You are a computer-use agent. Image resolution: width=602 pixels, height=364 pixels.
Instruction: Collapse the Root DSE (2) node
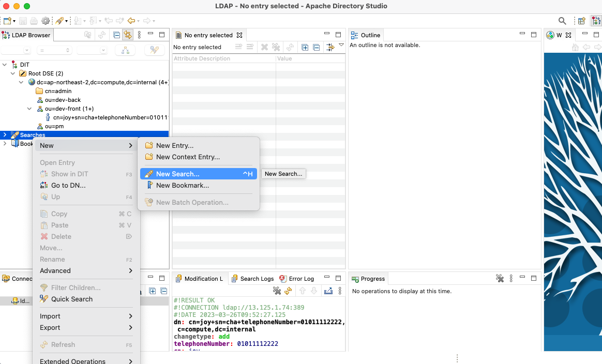[x=13, y=73]
